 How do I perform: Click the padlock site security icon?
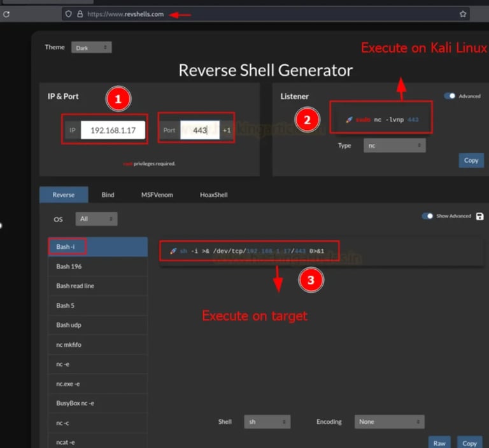pyautogui.click(x=80, y=14)
